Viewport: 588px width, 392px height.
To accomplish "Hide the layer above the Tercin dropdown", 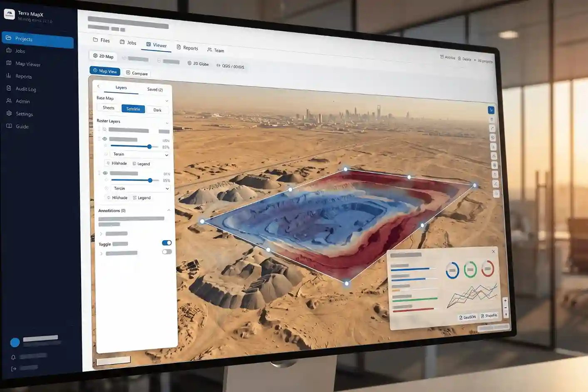I will 105,173.
